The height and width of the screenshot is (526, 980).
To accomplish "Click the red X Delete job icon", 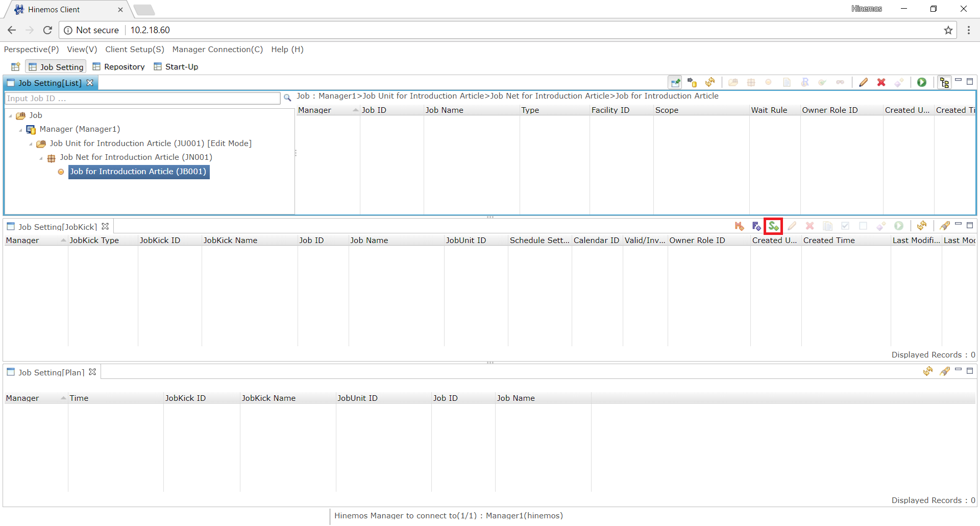I will tap(881, 82).
